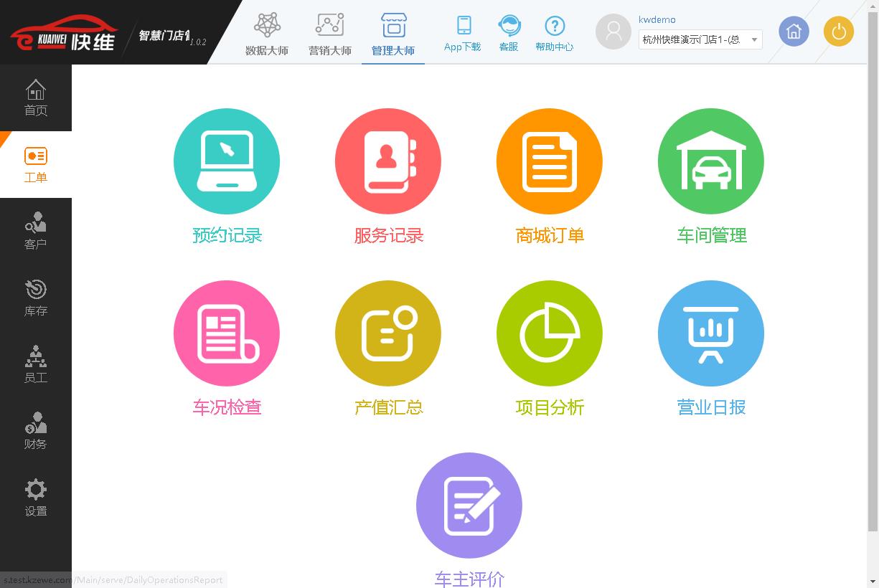The image size is (879, 588).
Task: Click the 预约记录 text label
Action: [227, 235]
